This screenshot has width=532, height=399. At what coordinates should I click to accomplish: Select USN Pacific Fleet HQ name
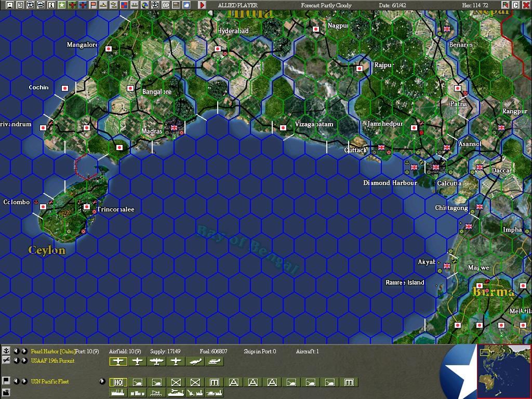[50, 381]
